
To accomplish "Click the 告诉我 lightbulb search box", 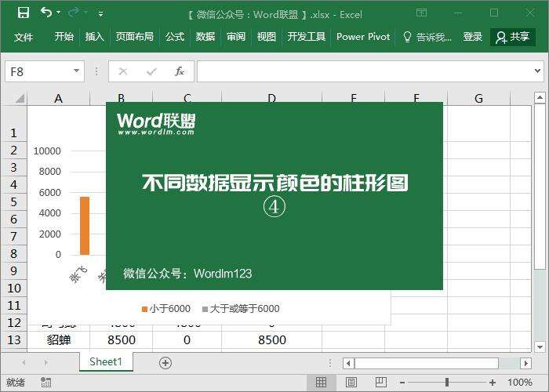I will [x=427, y=37].
